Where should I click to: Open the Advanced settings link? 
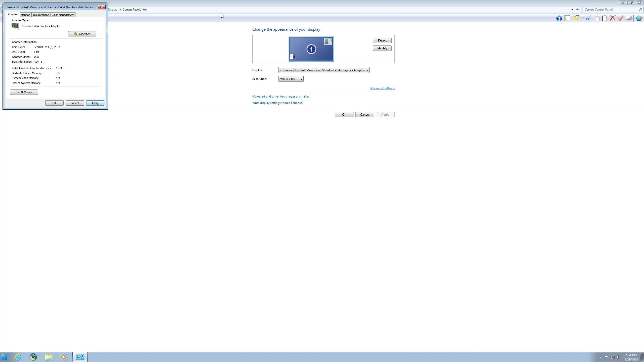click(x=382, y=88)
